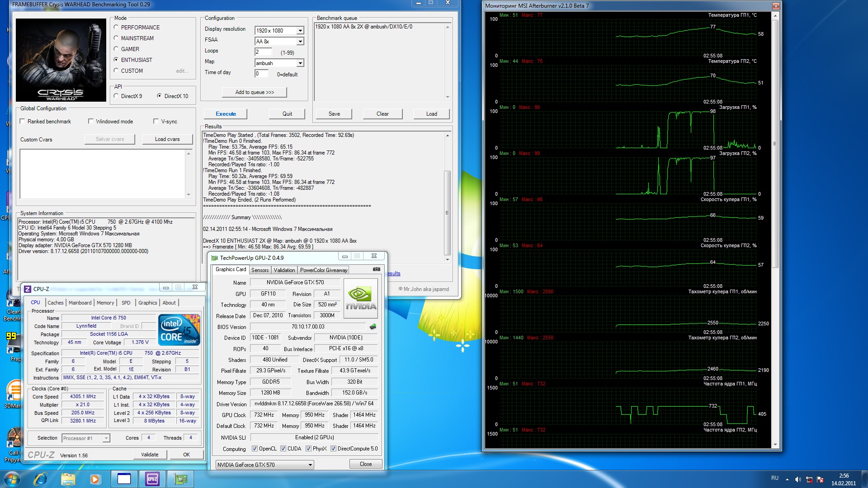The width and height of the screenshot is (868, 488).
Task: Click the Time of day input field
Action: 261,74
